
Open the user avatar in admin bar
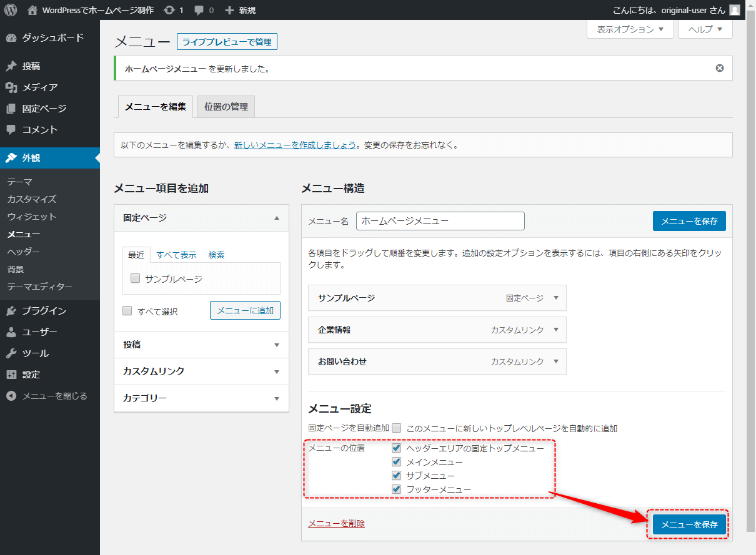tap(735, 10)
